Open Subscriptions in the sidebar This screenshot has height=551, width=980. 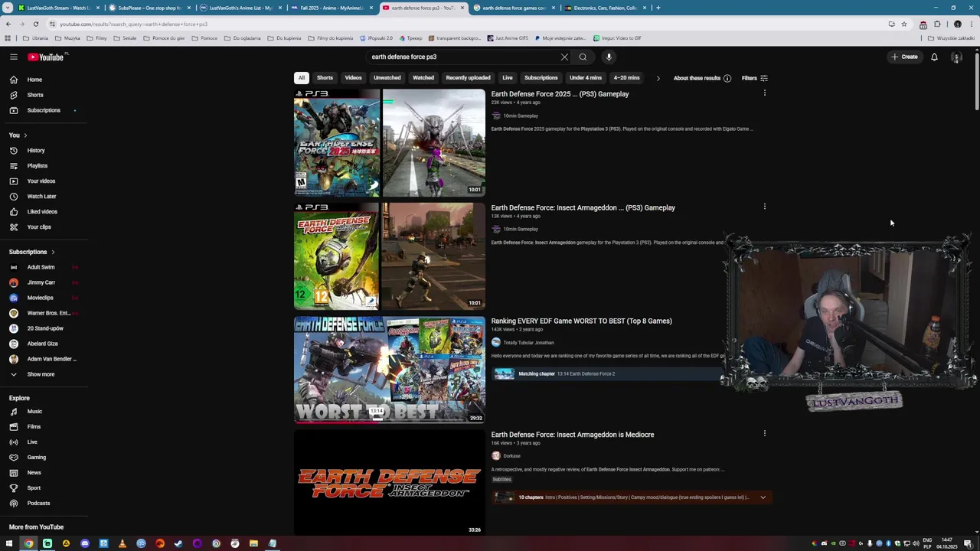(x=42, y=110)
